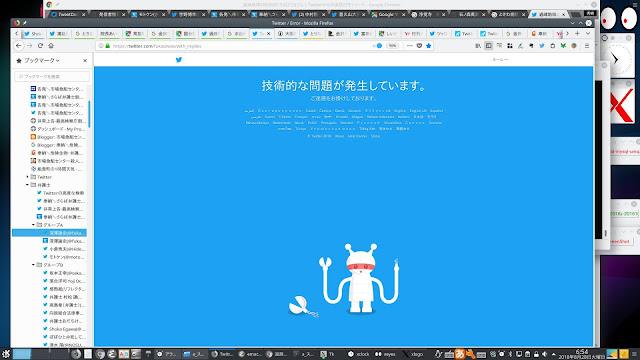Switch to the 殿邊あい Firefox tab
The width and height of the screenshot is (640, 360).
[109, 34]
